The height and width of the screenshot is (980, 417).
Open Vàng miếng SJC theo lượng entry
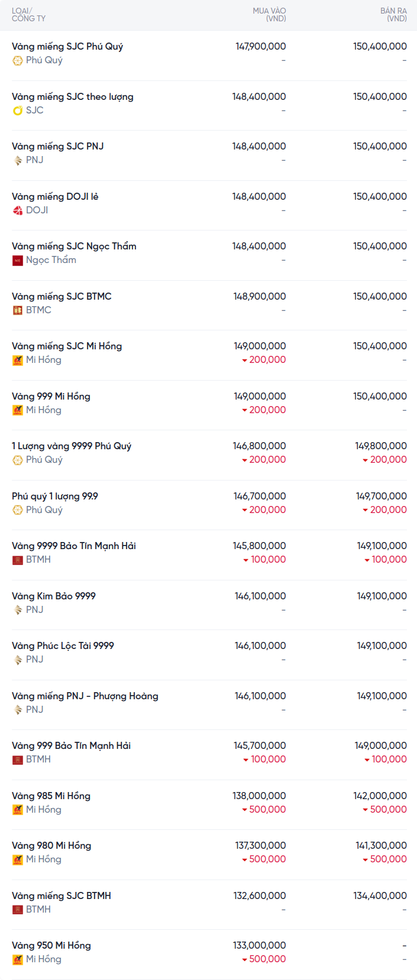73,97
